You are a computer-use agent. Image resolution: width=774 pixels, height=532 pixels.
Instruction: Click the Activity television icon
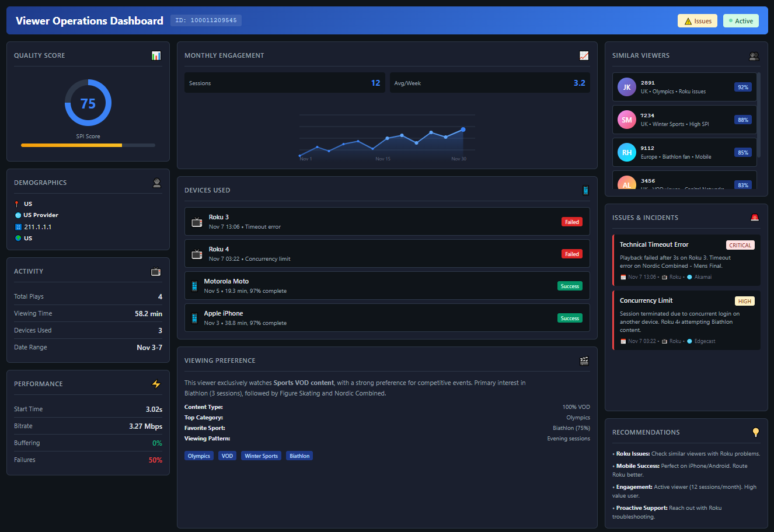tap(156, 272)
